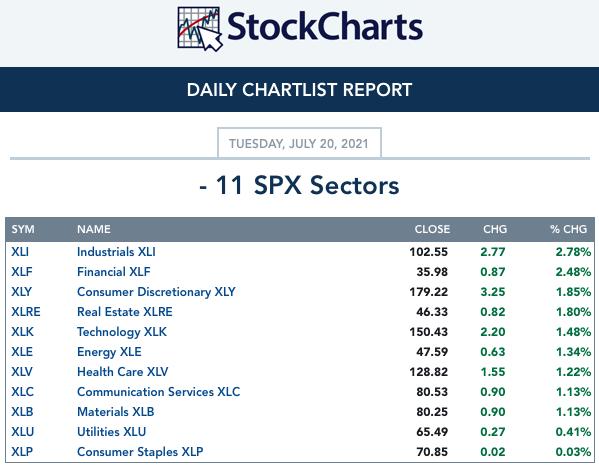Select Consumer Discretionary XLY link
The image size is (599, 467).
pyautogui.click(x=156, y=292)
